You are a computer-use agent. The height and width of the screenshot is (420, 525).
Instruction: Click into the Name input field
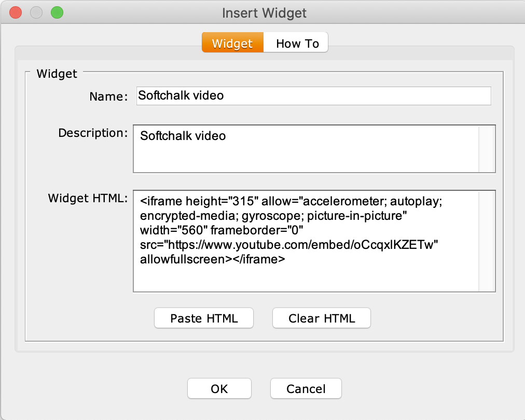(313, 96)
